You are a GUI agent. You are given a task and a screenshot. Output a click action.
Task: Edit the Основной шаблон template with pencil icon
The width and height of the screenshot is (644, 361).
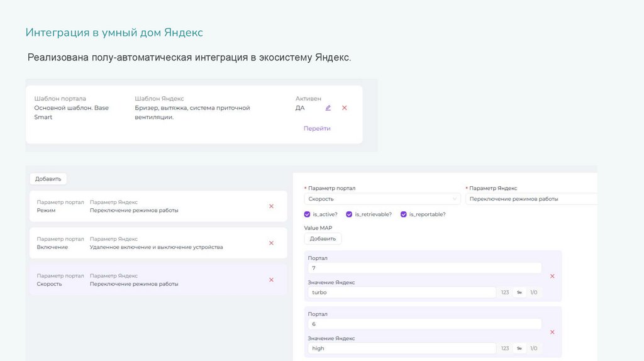coord(328,108)
